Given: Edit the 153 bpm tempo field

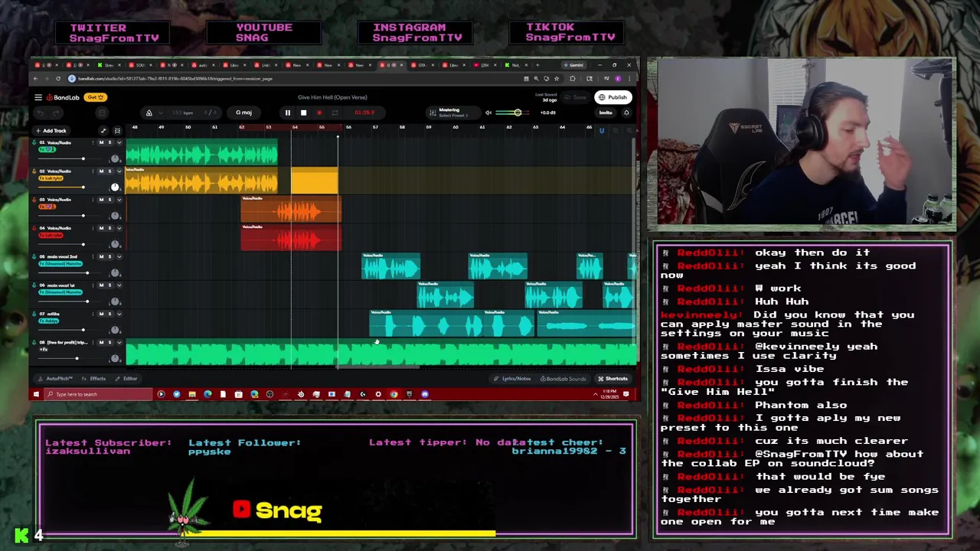Looking at the screenshot, I should (x=182, y=112).
